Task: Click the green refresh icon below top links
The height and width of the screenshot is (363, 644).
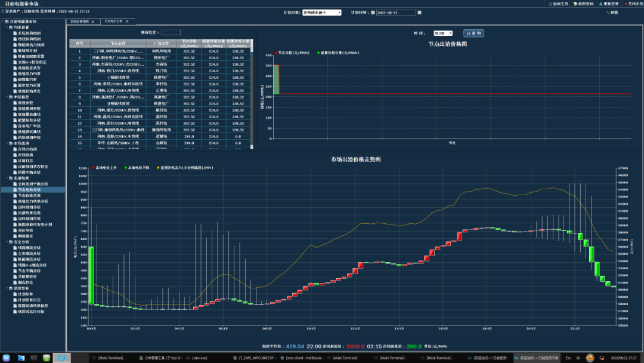Action: tap(608, 13)
